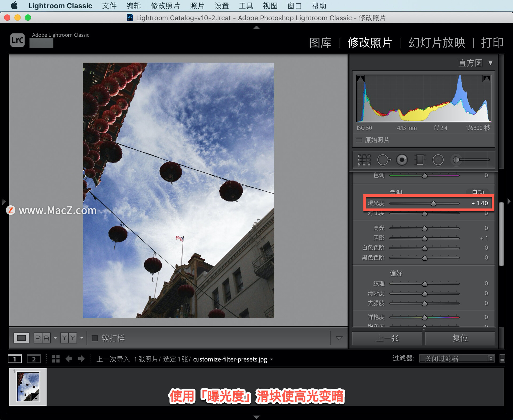Viewport: 513px width, 420px height.
Task: Select the Red Eye Correction tool
Action: (x=402, y=160)
